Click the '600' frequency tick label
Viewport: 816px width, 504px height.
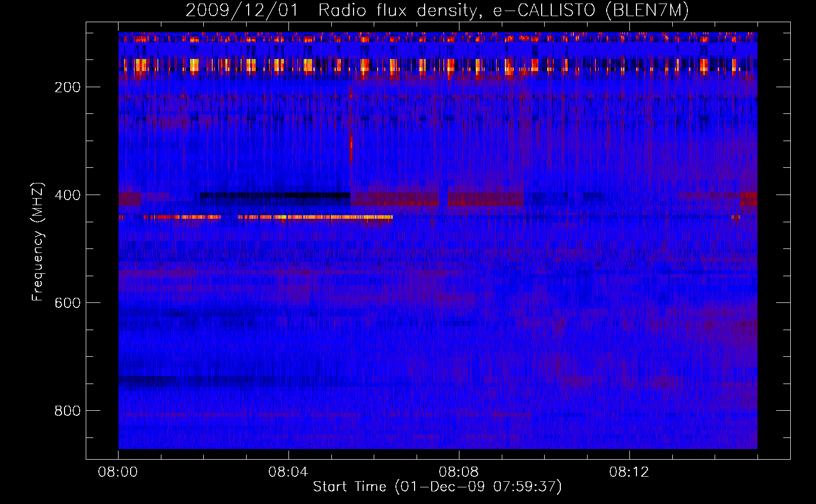68,303
